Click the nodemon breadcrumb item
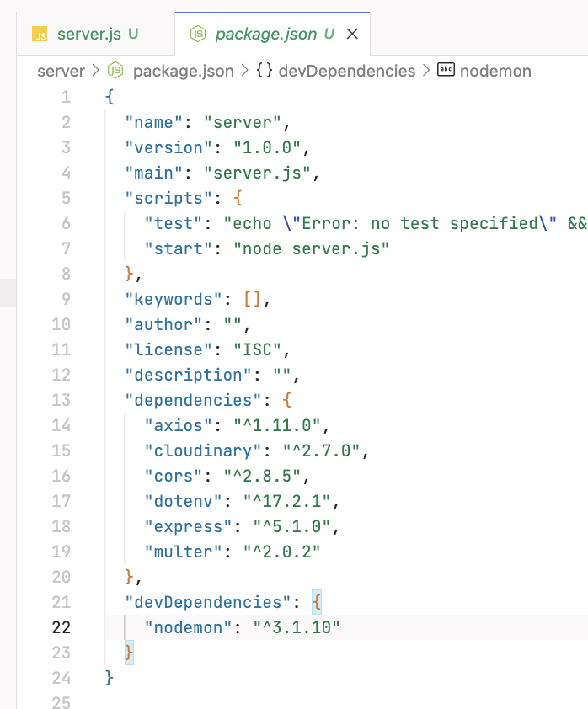This screenshot has width=588, height=709. click(495, 71)
